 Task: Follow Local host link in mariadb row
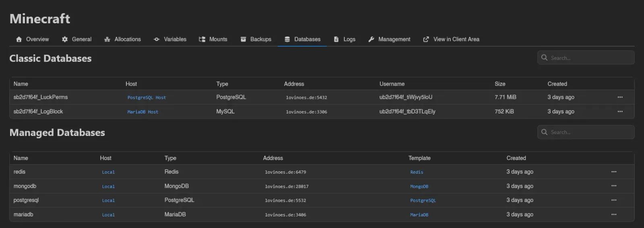pyautogui.click(x=108, y=215)
